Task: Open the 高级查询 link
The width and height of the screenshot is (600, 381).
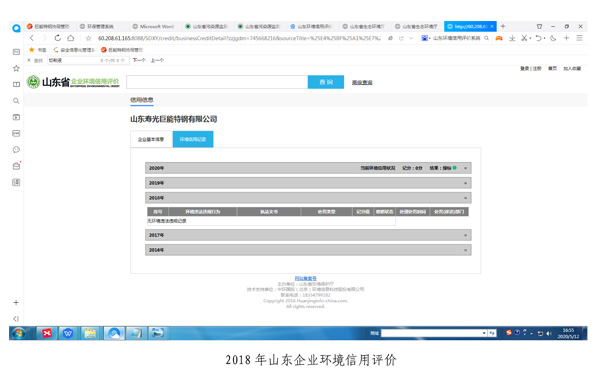Action: coord(362,82)
